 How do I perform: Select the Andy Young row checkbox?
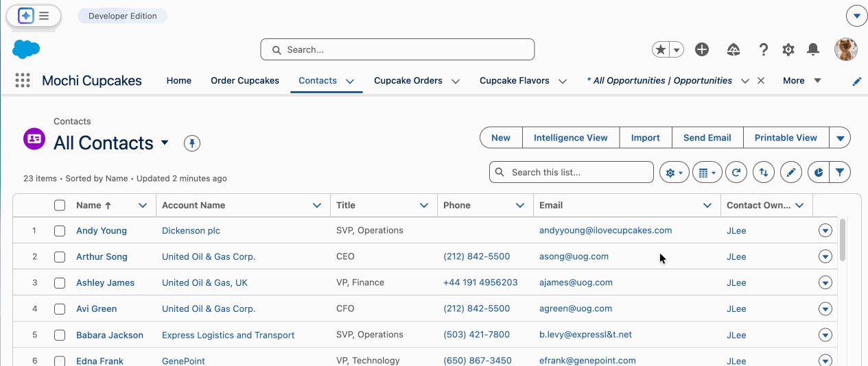[60, 231]
